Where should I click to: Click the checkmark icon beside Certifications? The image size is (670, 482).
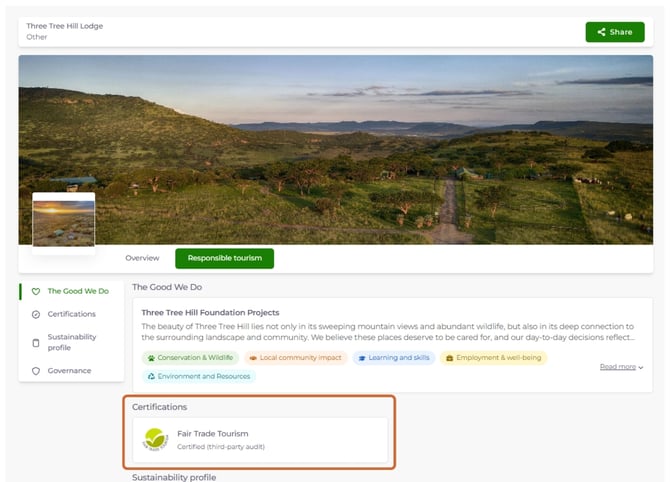(x=36, y=314)
